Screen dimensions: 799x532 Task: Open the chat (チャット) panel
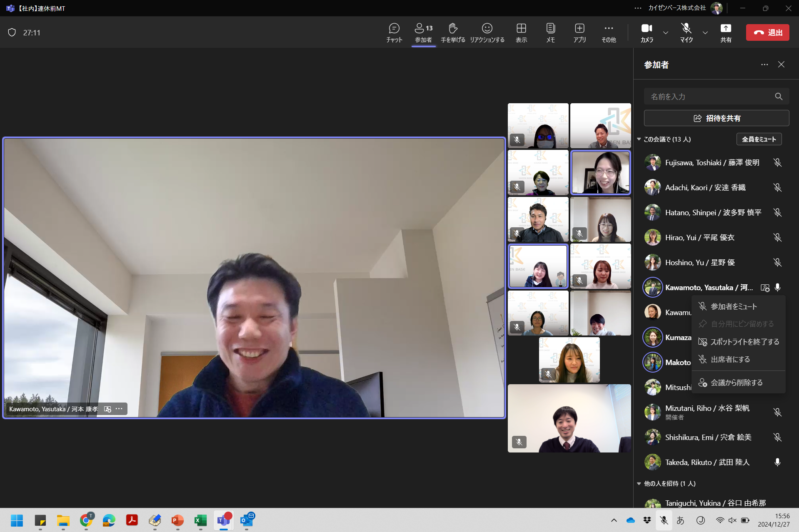(394, 32)
